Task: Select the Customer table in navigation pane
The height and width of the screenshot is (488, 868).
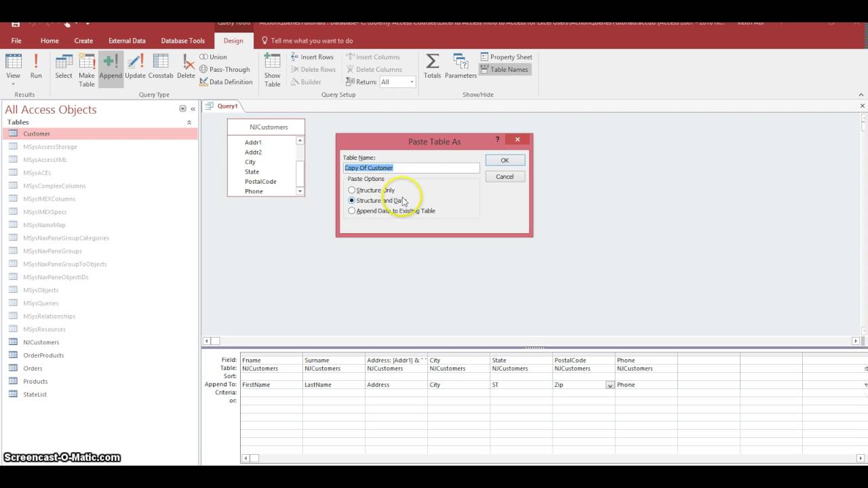Action: click(100, 134)
